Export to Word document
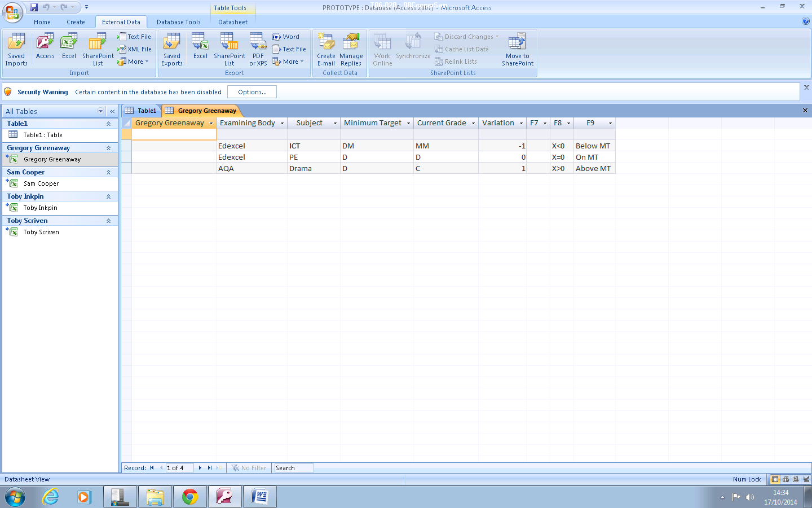This screenshot has width=812, height=508. (286, 37)
